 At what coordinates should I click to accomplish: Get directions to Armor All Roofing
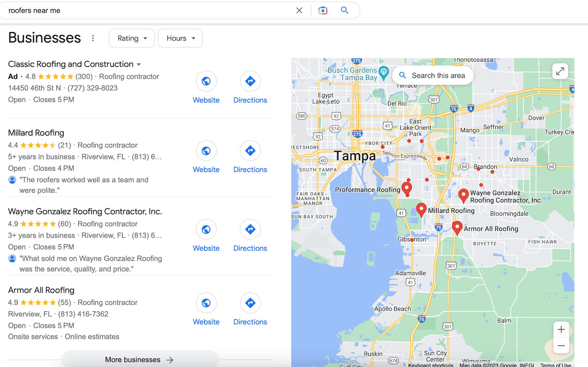pos(250,303)
